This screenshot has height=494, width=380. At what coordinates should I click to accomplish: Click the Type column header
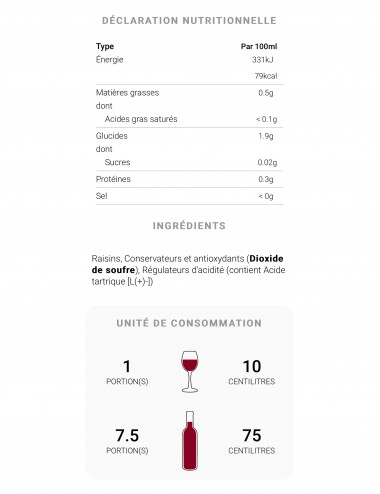click(x=105, y=46)
